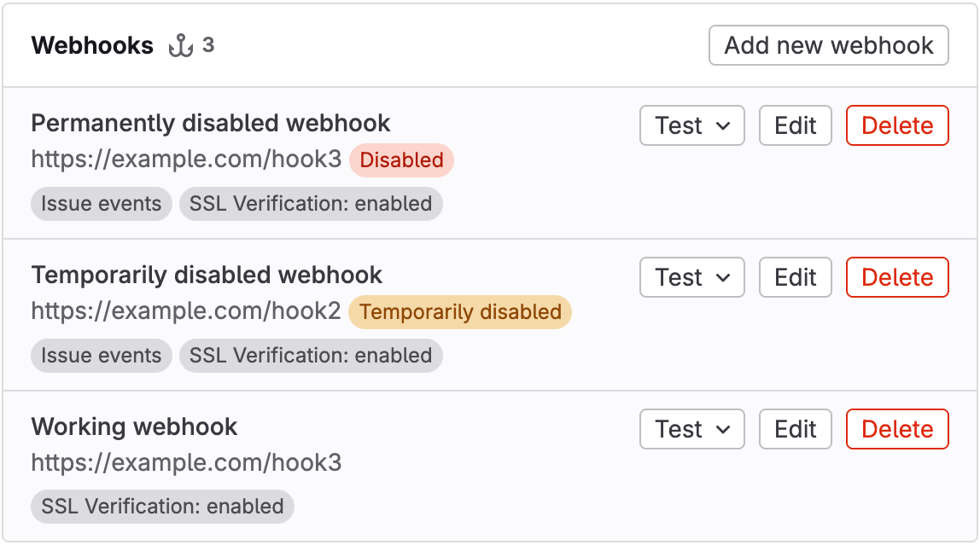Delete the Permanently disabled webhook

click(x=896, y=125)
